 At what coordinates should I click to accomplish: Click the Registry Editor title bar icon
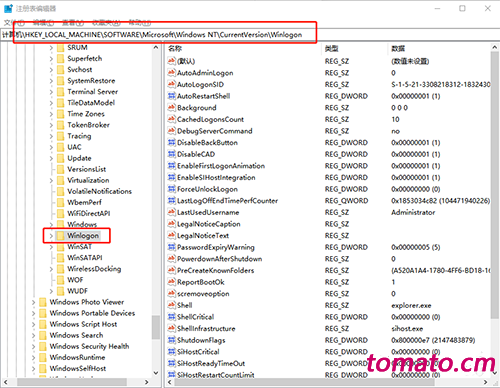tap(8, 8)
